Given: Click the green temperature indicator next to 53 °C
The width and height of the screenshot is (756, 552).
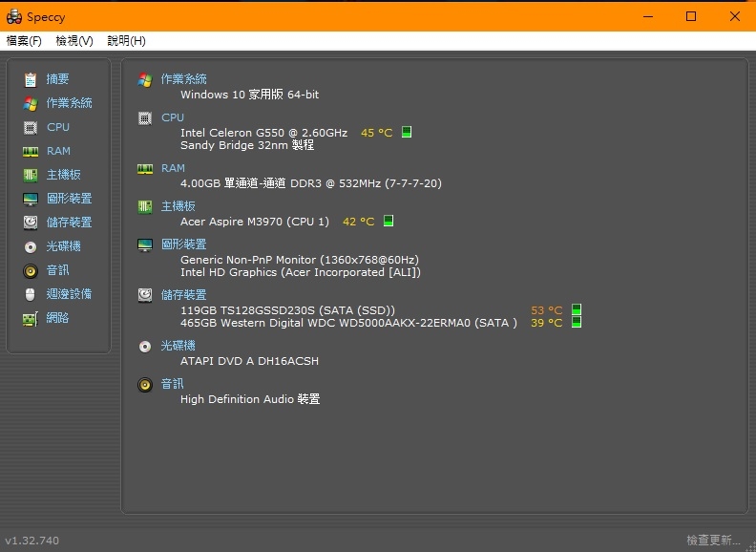Looking at the screenshot, I should 577,309.
